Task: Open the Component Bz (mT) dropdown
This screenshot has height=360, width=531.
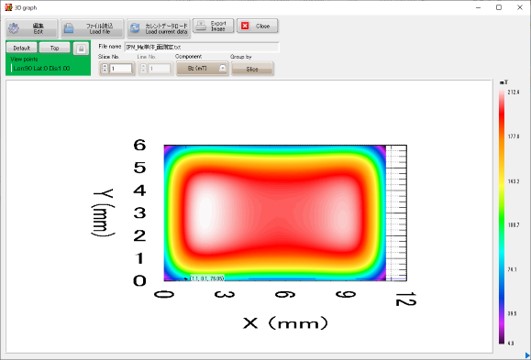Action: click(x=202, y=68)
